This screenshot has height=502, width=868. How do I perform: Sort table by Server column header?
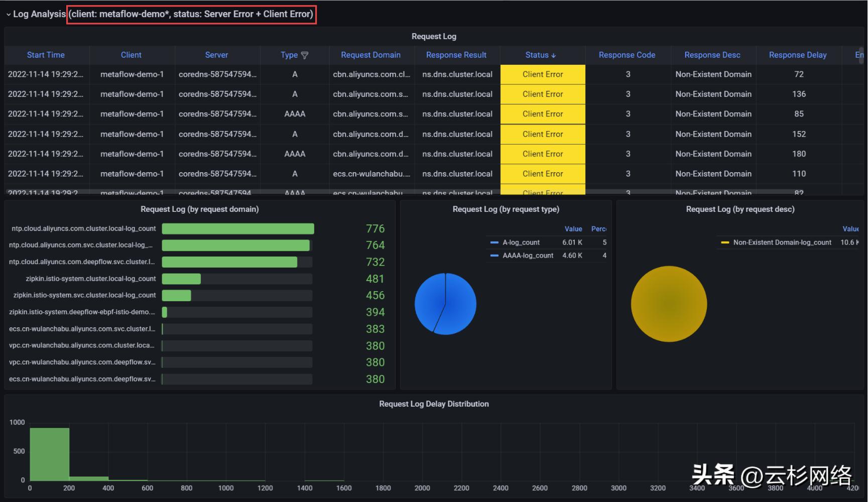(x=216, y=55)
